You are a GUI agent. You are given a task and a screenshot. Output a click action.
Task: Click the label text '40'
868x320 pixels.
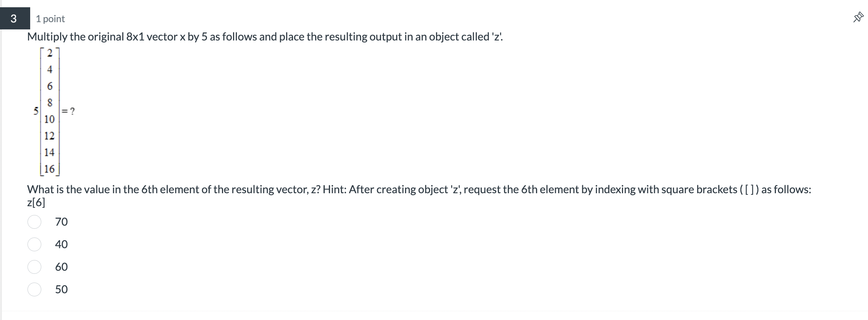(x=62, y=244)
